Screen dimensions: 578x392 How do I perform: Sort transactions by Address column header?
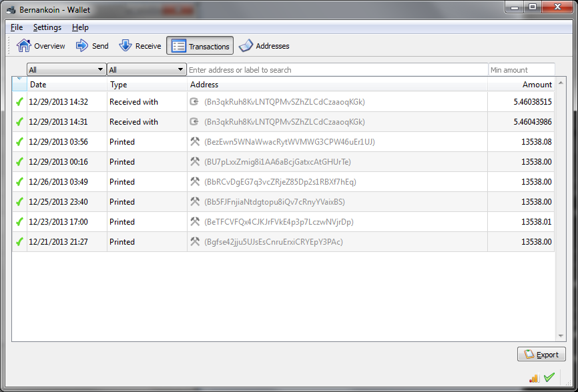pyautogui.click(x=337, y=84)
